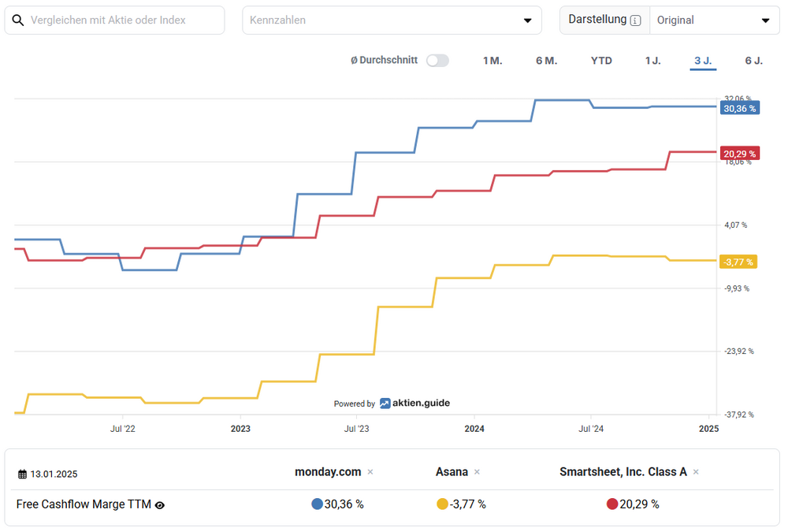Toggle Free Cashflow Marge visibility eye
The width and height of the screenshot is (788, 532).
(160, 505)
